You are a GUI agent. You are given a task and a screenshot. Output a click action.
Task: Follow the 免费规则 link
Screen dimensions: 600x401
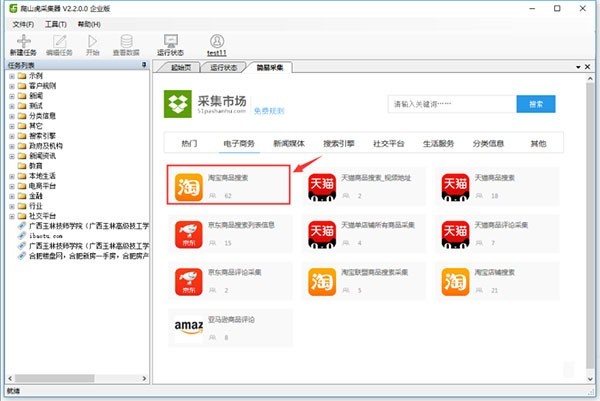pyautogui.click(x=269, y=111)
